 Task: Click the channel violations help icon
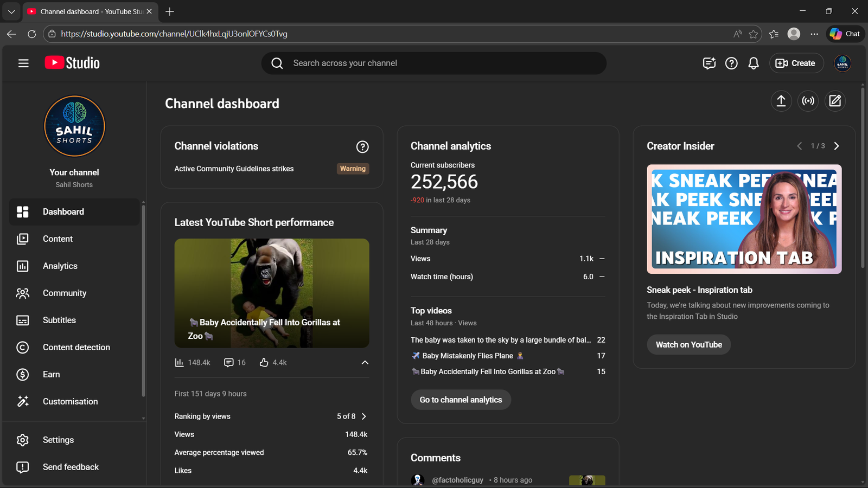pyautogui.click(x=362, y=147)
